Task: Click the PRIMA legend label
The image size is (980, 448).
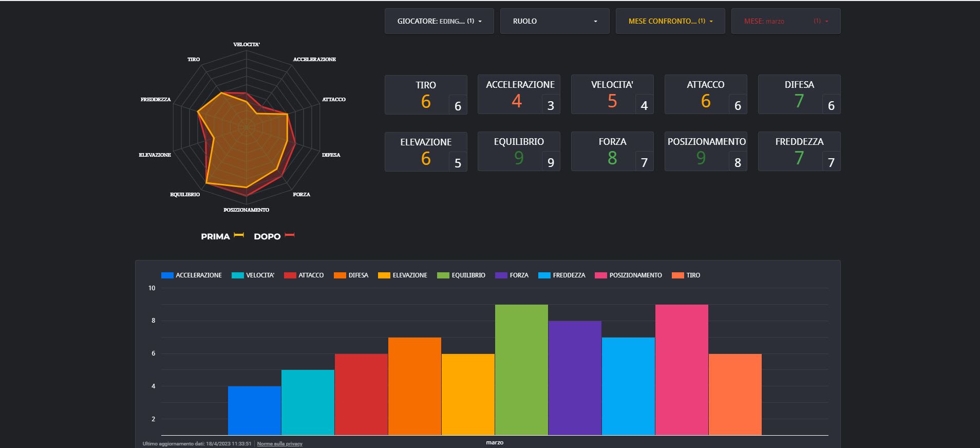Action: click(215, 236)
